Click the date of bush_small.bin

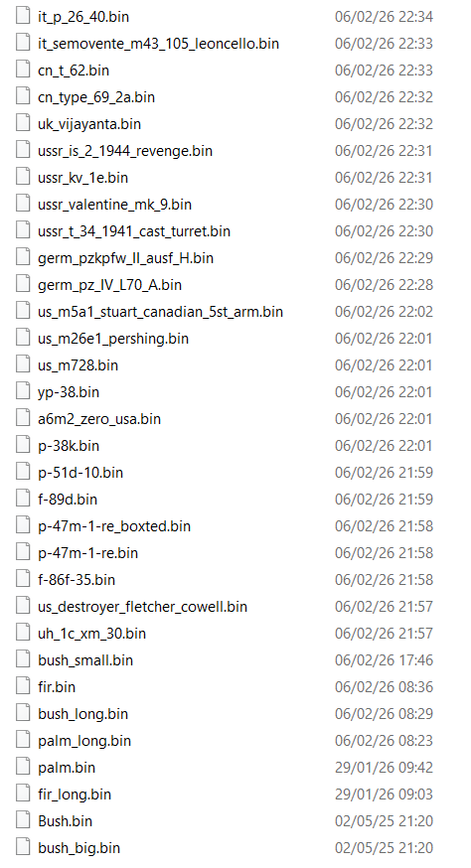[384, 660]
